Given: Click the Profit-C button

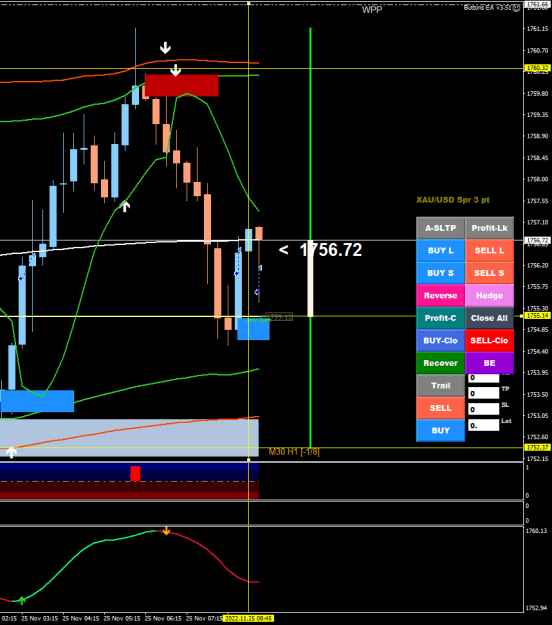Looking at the screenshot, I should (x=440, y=318).
